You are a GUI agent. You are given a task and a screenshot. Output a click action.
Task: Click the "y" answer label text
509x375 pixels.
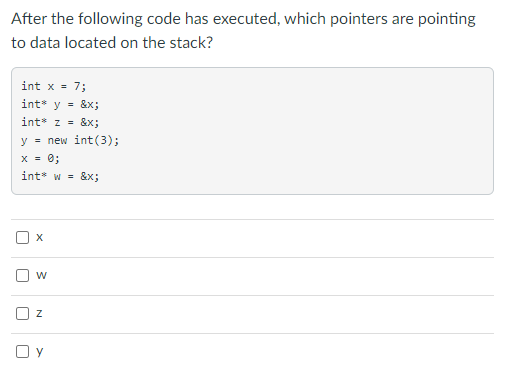39,351
